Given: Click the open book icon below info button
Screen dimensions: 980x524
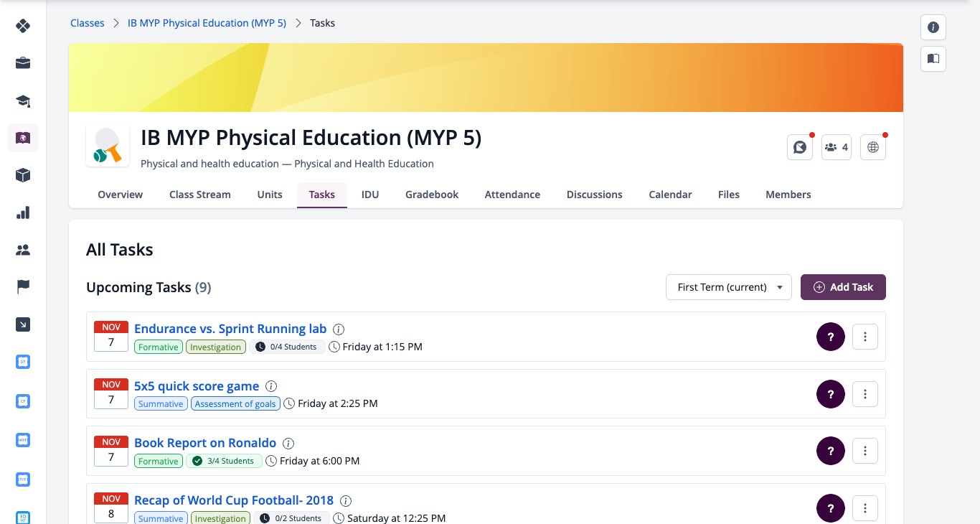Looking at the screenshot, I should pyautogui.click(x=933, y=59).
